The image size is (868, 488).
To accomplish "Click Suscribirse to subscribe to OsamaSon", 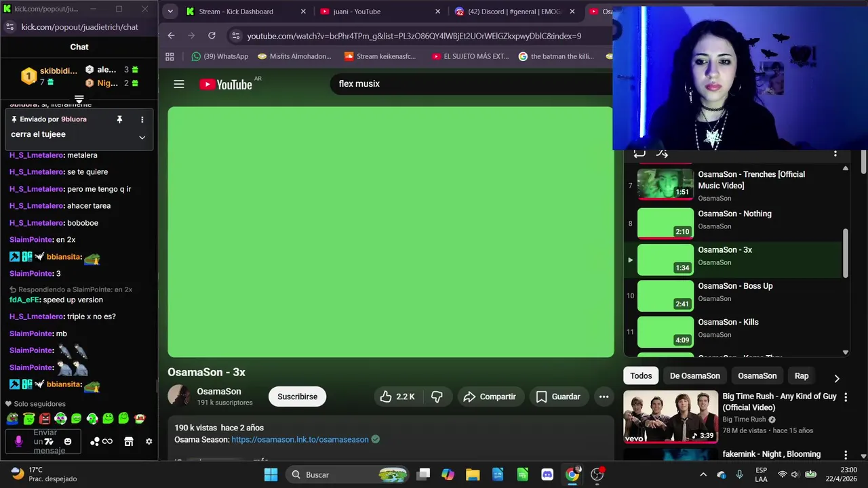I will point(297,396).
